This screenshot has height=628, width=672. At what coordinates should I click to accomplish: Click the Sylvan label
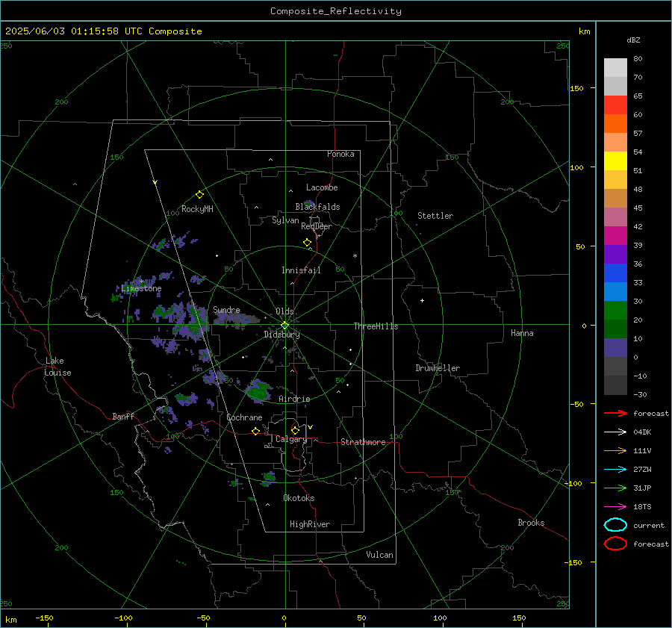[285, 220]
